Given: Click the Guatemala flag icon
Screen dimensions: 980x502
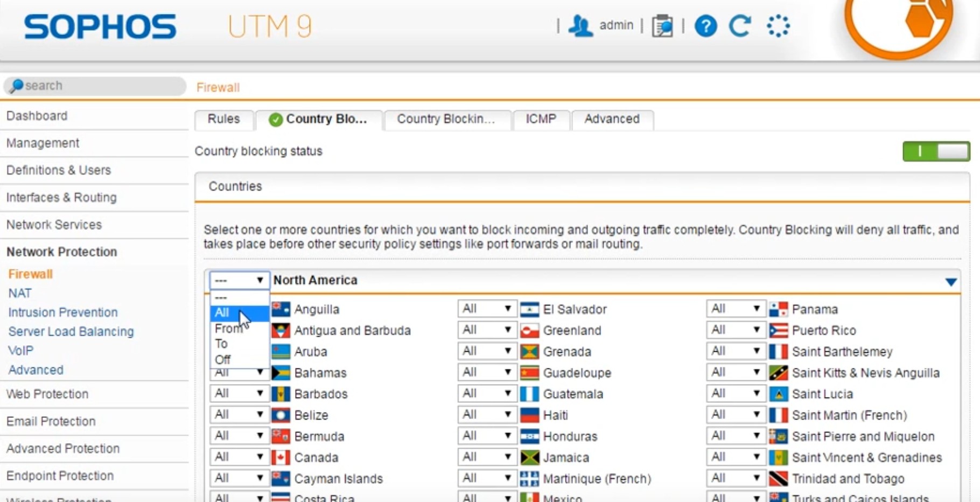Looking at the screenshot, I should pos(530,394).
